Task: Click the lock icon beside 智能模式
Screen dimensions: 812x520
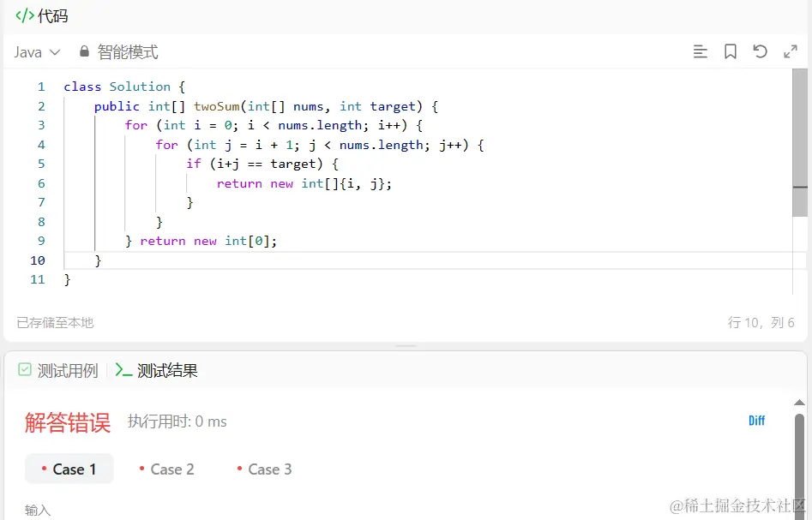Action: (x=84, y=51)
